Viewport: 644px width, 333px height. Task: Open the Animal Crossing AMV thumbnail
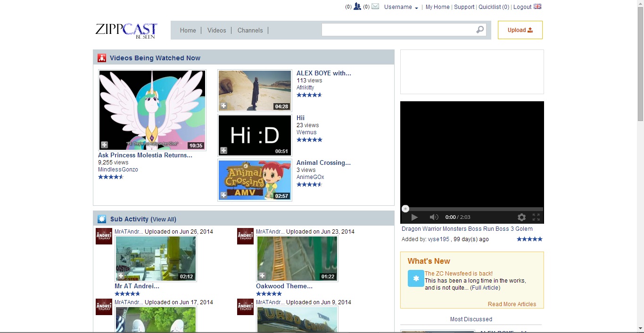point(255,180)
